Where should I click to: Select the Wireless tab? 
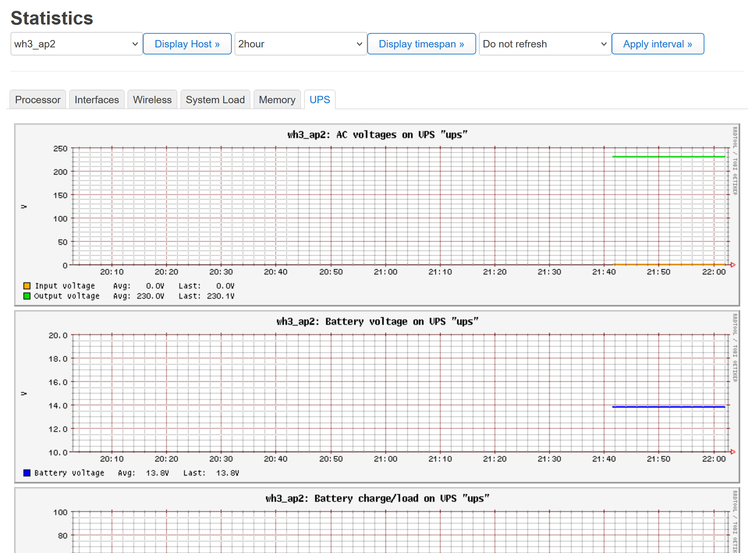[152, 100]
